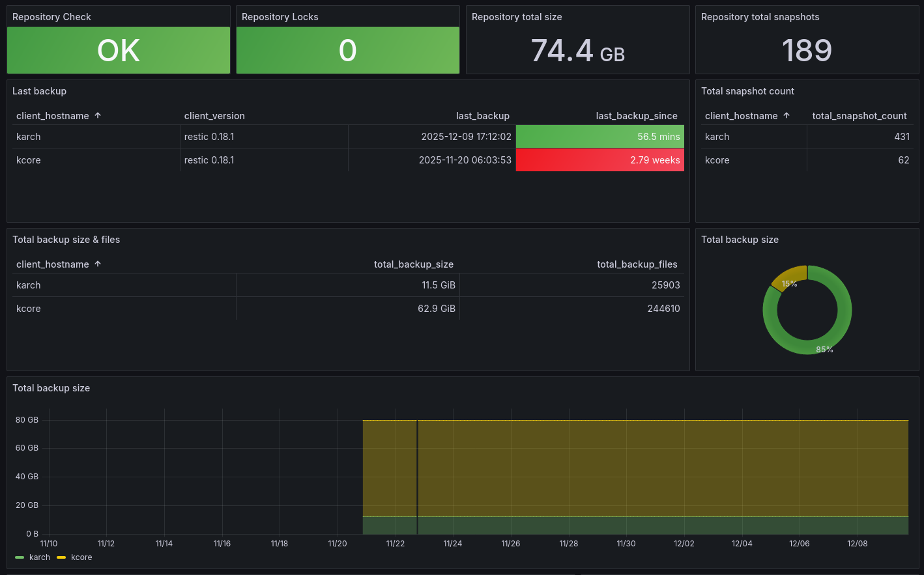Click sort arrow in Total snapshot count table header
The width and height of the screenshot is (924, 575).
click(x=787, y=115)
